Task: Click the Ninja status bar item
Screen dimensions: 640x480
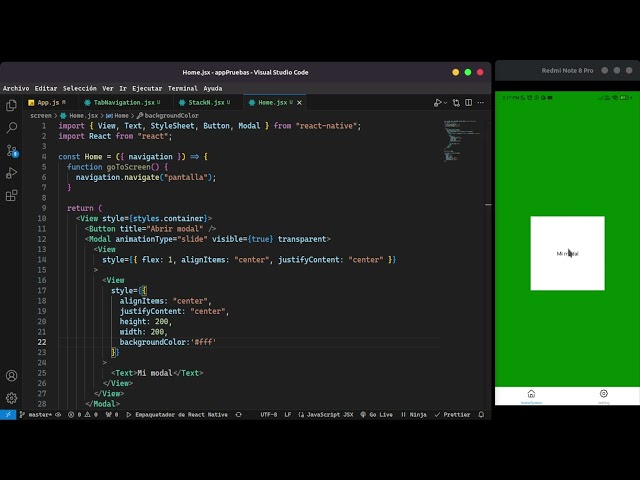Action: (413, 415)
